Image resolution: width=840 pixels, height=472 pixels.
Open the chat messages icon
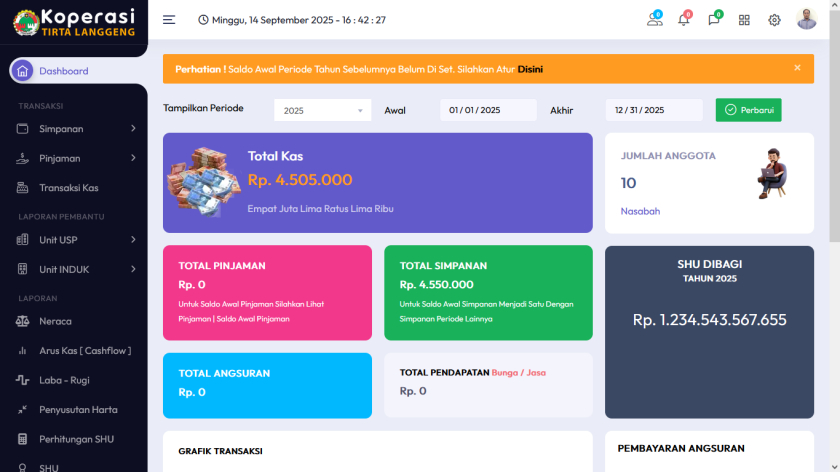pos(714,20)
